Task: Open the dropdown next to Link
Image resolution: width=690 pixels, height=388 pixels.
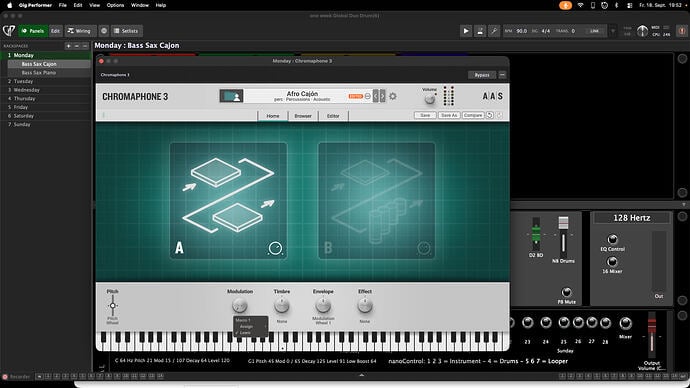Action: 613,31
